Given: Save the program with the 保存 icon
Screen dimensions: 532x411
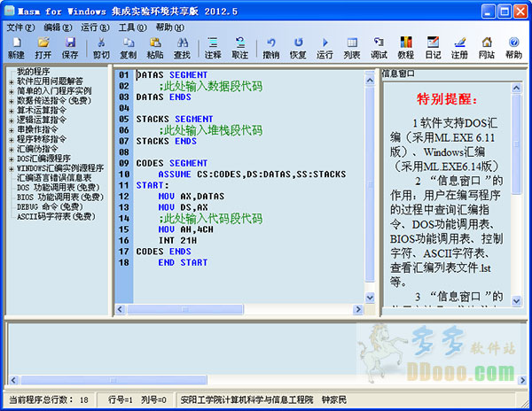Looking at the screenshot, I should [70, 48].
